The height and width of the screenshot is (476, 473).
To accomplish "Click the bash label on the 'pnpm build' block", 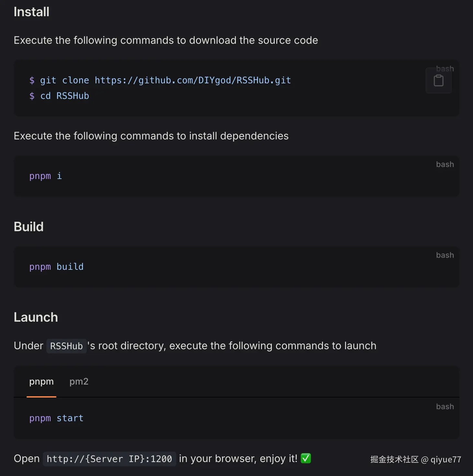I will (444, 255).
